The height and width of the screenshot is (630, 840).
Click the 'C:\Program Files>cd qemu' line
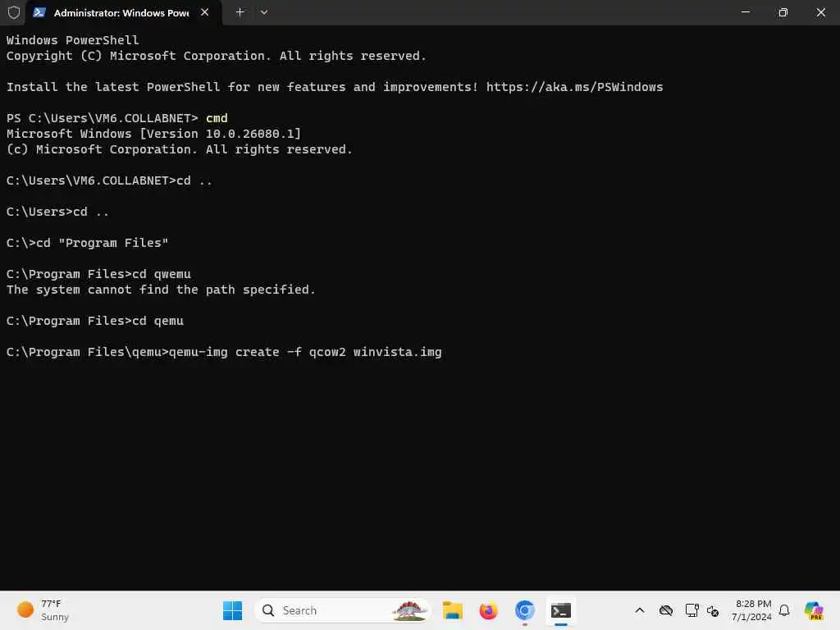(x=95, y=321)
